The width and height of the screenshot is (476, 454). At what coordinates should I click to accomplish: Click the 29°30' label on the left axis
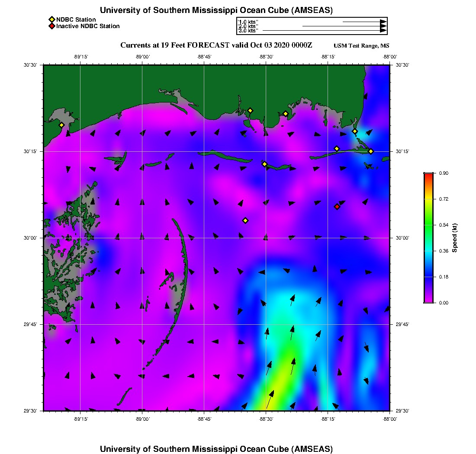click(x=30, y=411)
